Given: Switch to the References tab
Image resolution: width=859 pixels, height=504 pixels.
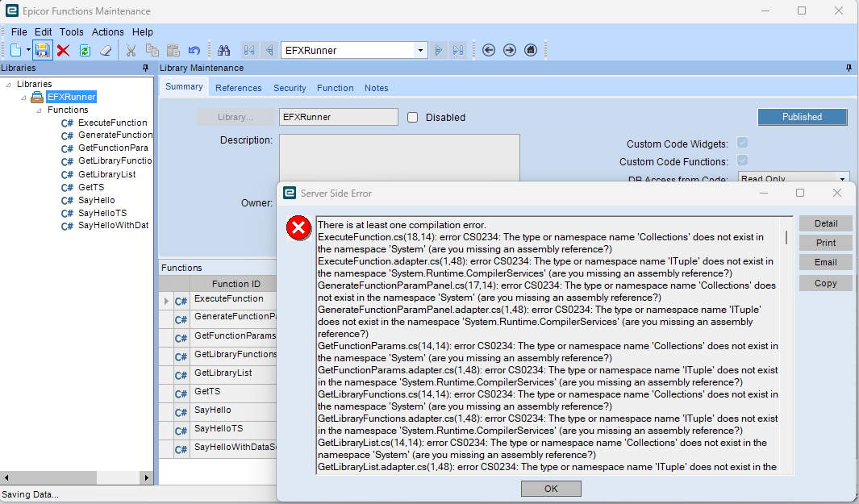Looking at the screenshot, I should (238, 88).
